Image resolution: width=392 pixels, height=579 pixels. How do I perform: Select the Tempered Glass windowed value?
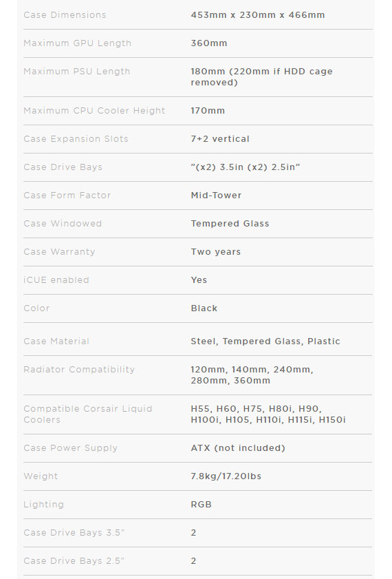coord(230,223)
